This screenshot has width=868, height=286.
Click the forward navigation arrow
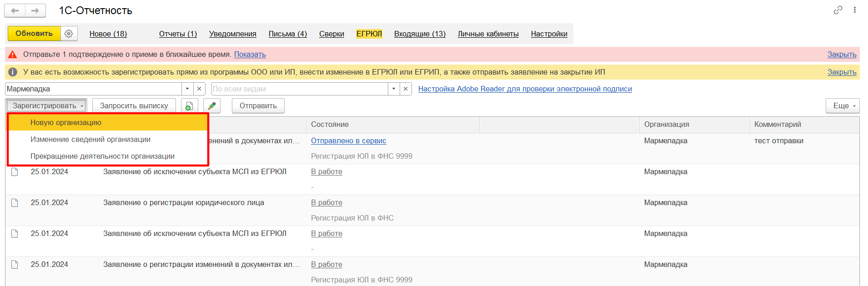click(35, 10)
